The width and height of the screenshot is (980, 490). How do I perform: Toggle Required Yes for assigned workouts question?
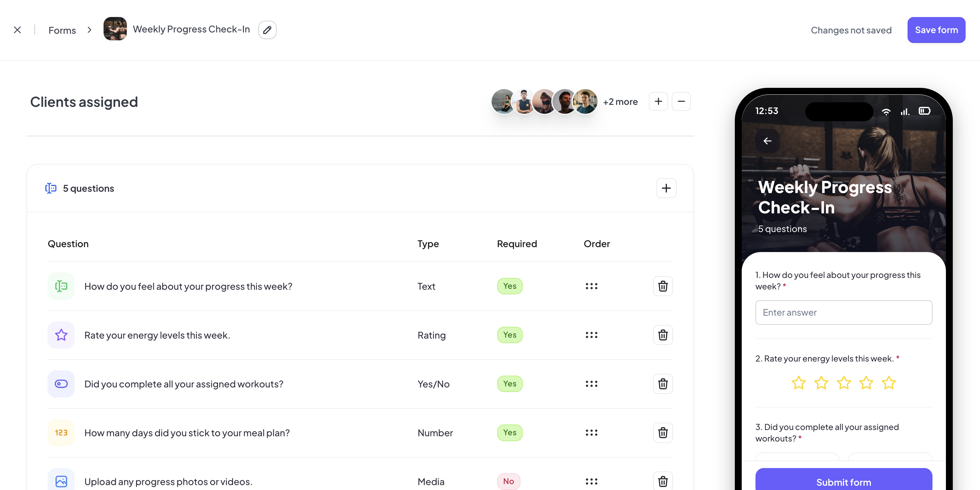(510, 384)
